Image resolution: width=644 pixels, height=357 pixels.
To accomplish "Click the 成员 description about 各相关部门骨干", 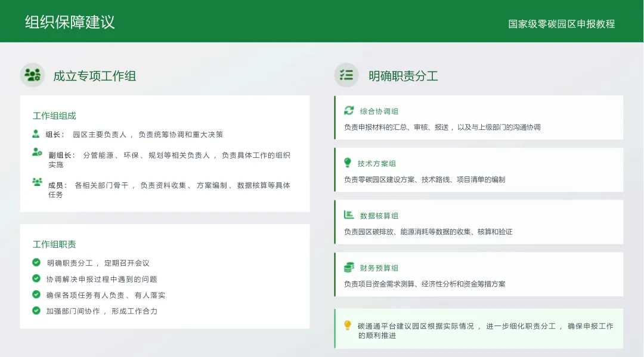I will point(169,190).
